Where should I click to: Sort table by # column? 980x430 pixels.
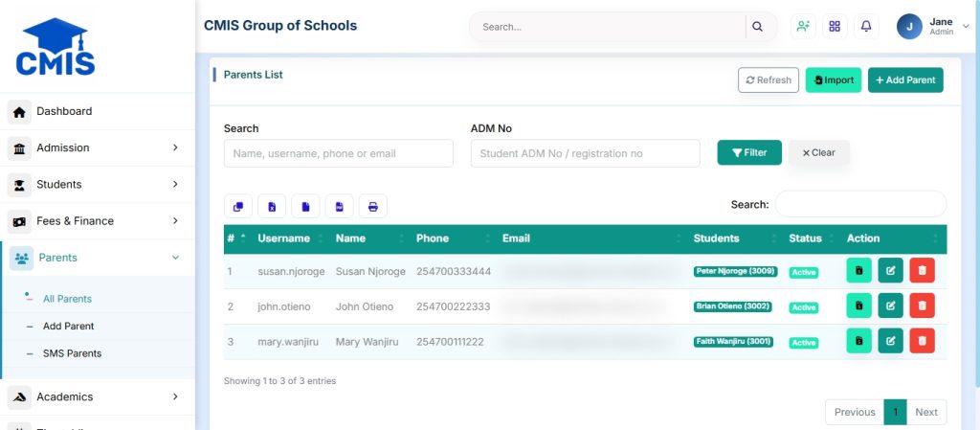click(237, 238)
